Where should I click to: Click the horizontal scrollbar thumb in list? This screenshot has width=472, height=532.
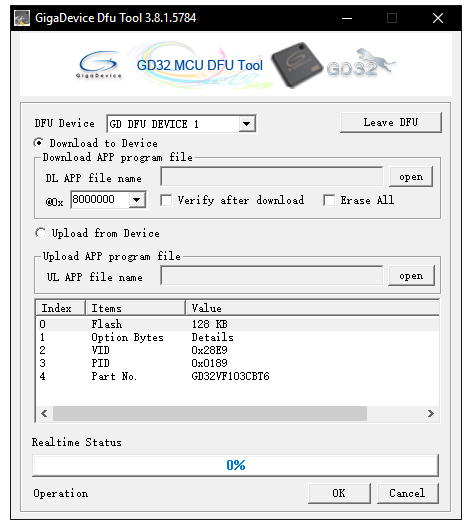pyautogui.click(x=210, y=414)
